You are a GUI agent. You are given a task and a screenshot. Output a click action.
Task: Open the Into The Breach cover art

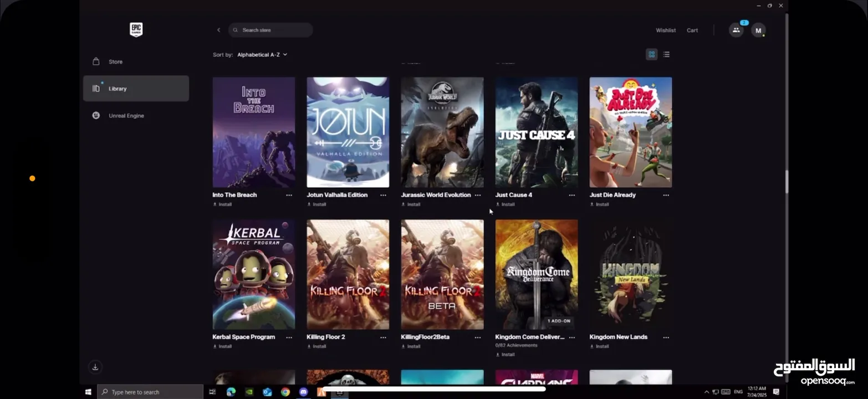[x=254, y=132]
